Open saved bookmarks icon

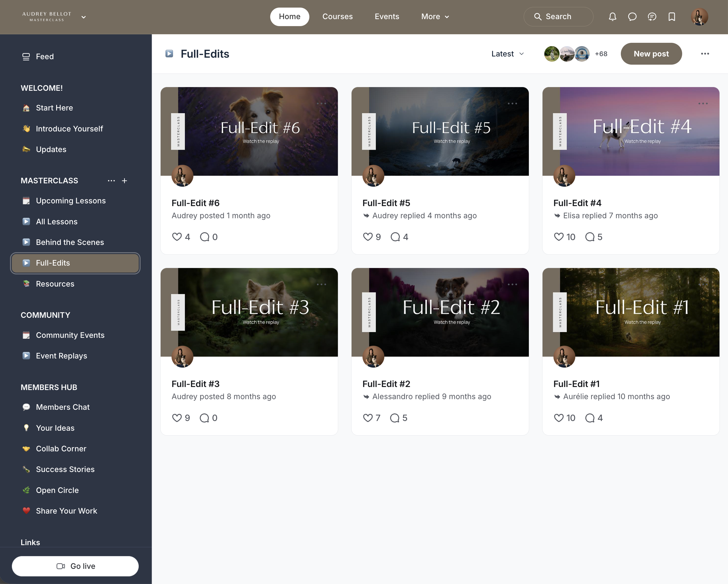(x=672, y=16)
